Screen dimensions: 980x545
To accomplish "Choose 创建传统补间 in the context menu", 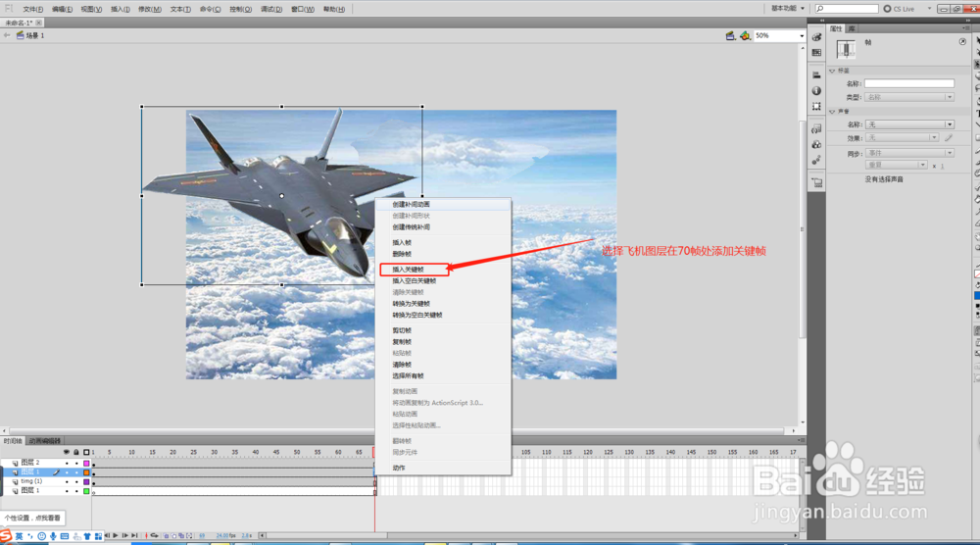I will [x=411, y=226].
